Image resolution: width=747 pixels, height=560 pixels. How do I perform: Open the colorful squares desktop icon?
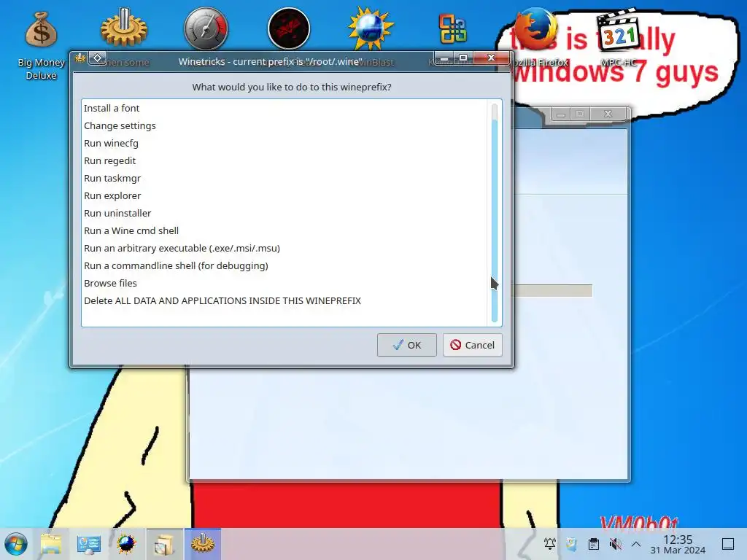[453, 28]
